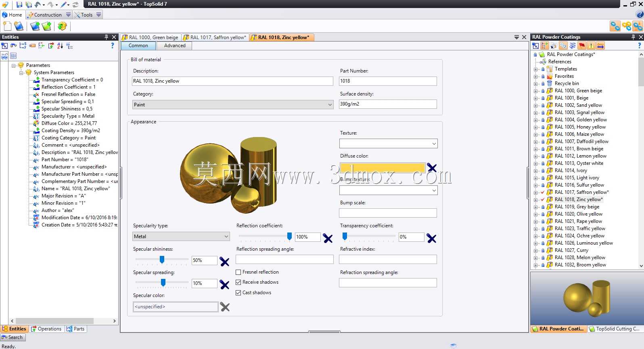This screenshot has height=349, width=644.
Task: Reset the Reflection coefficient with its X icon
Action: coord(328,238)
